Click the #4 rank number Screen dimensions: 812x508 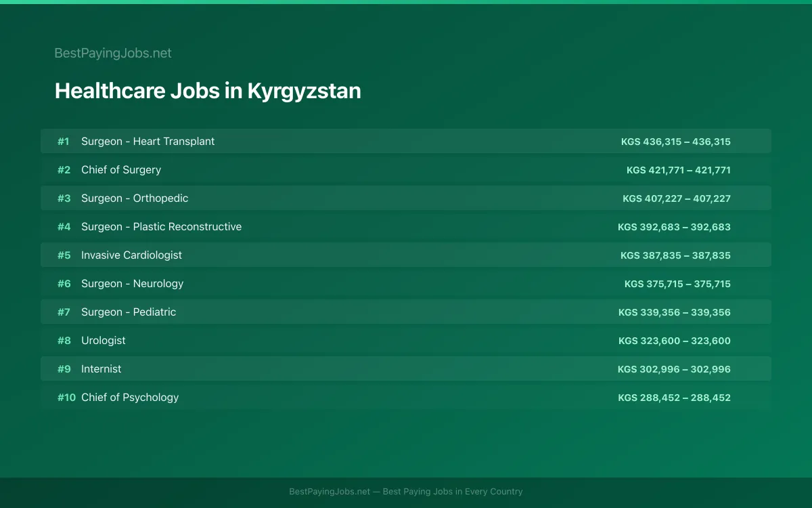(64, 227)
